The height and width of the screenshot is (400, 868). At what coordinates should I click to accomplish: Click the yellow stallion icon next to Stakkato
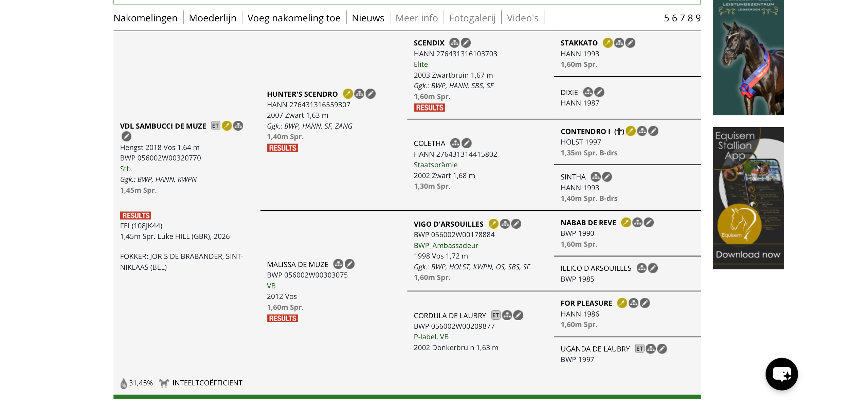coord(608,43)
